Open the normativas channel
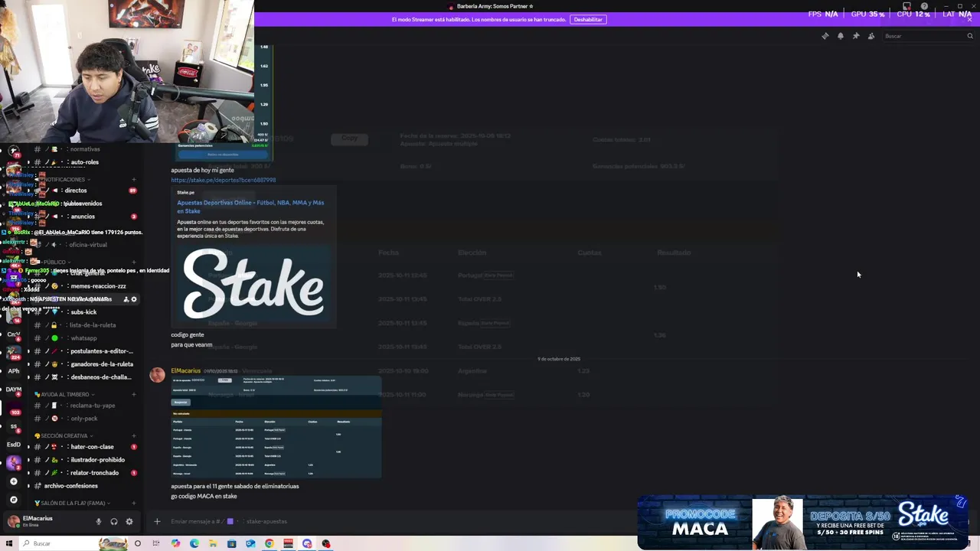The image size is (980, 551). (x=83, y=149)
